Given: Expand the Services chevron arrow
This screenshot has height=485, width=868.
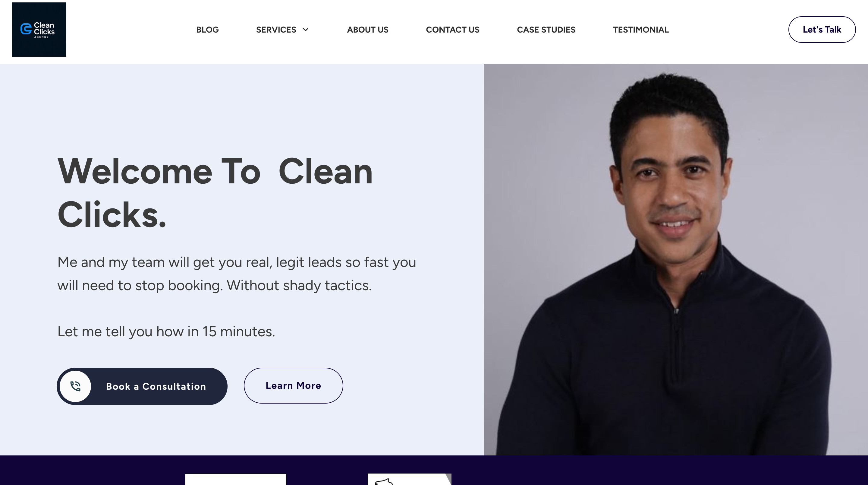Looking at the screenshot, I should click(x=306, y=30).
